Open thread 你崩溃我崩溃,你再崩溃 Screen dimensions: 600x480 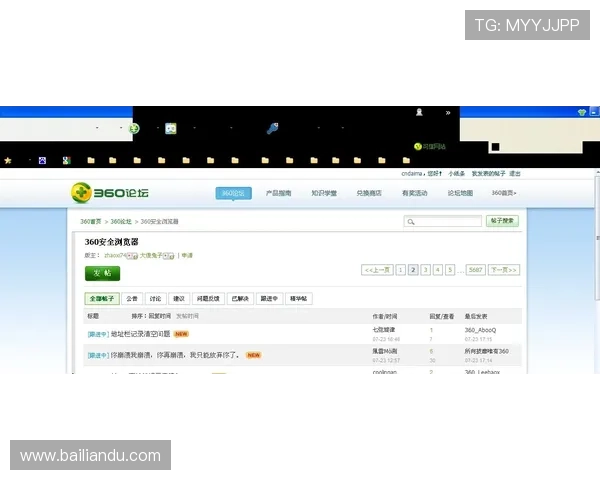(x=175, y=355)
